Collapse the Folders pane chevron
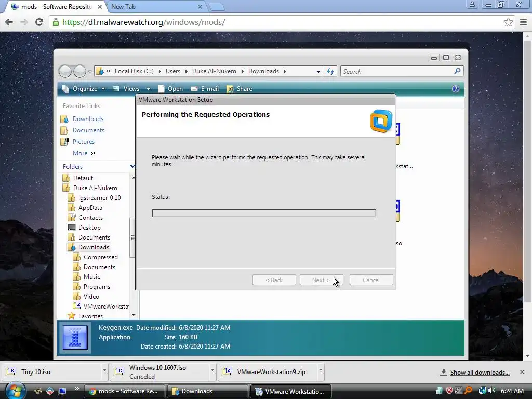 [x=132, y=166]
